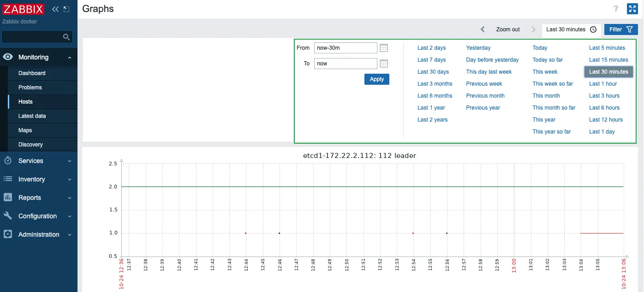Open the calendar icon next to the To field
The image size is (644, 292).
click(x=383, y=64)
